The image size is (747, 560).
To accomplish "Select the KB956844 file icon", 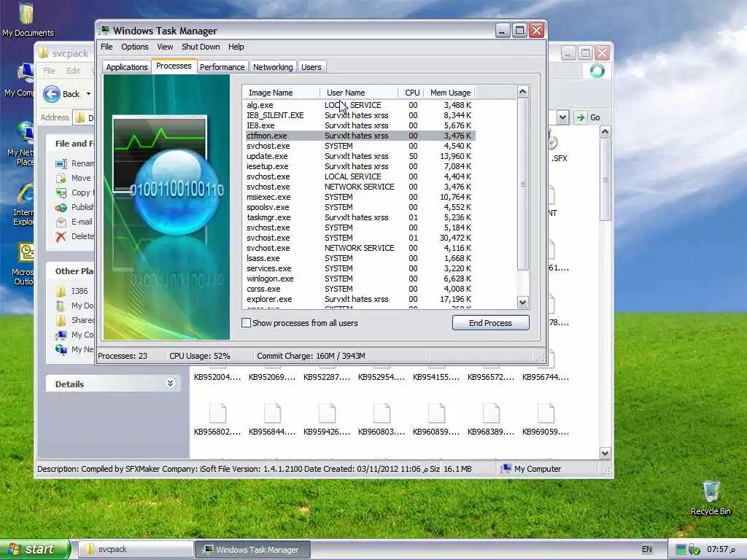I will coord(273,413).
